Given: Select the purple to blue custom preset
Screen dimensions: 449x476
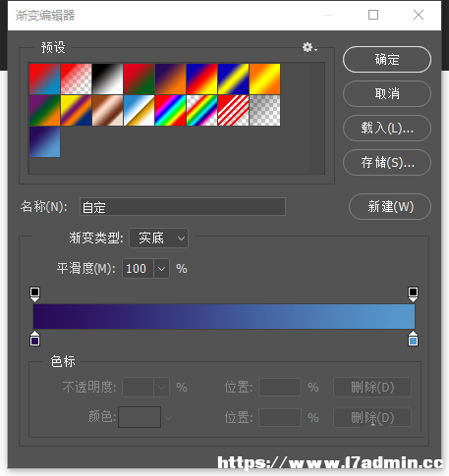Looking at the screenshot, I should 44,141.
